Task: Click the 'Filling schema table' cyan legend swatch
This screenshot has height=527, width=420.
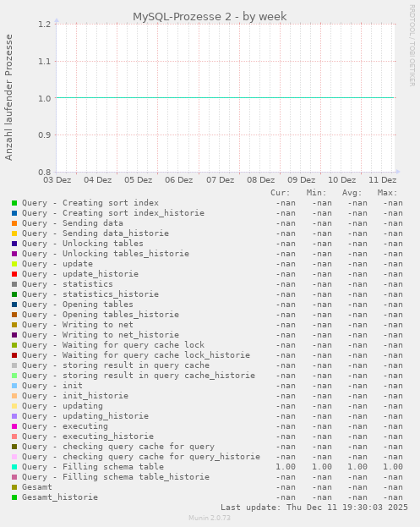Action: 14,467
